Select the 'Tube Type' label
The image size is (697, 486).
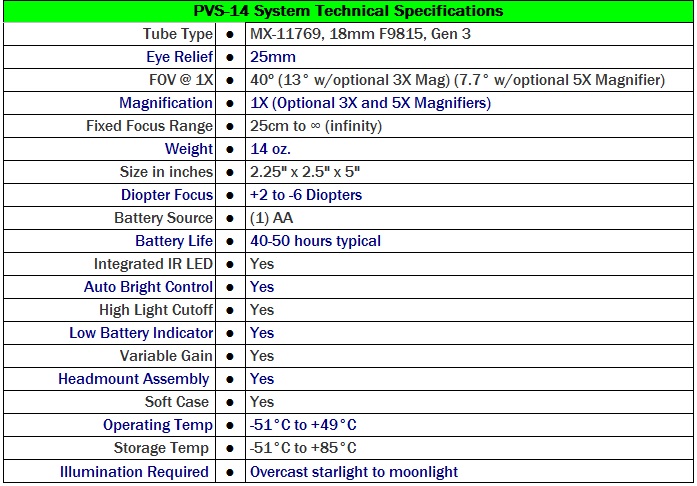[178, 34]
